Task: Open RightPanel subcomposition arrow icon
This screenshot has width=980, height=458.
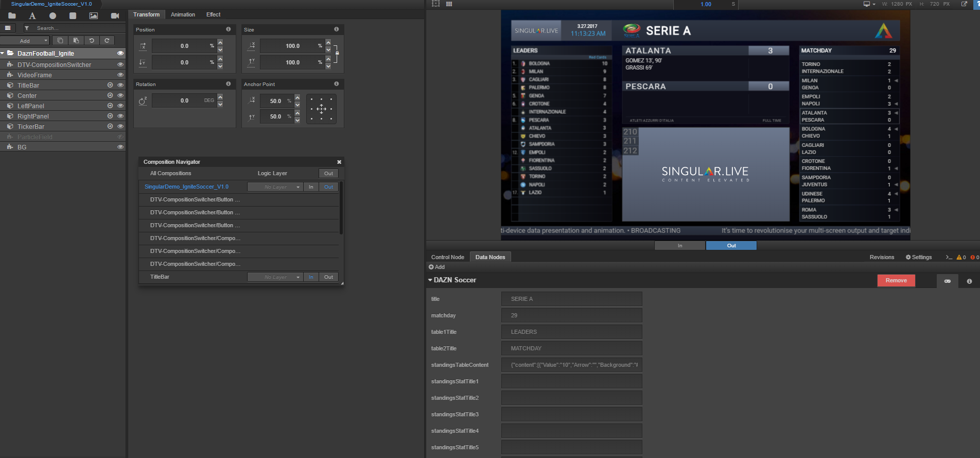Action: [x=110, y=116]
